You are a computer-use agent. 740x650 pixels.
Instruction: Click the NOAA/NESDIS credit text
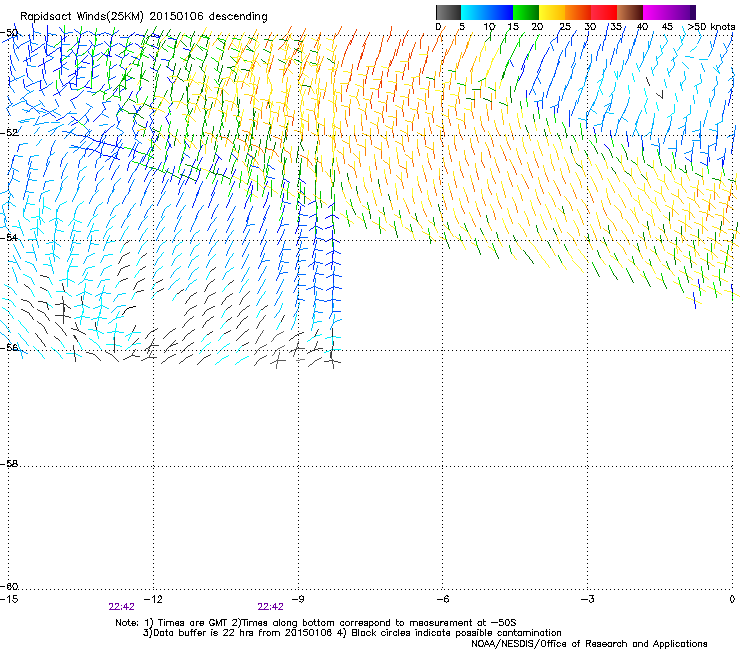(589, 643)
